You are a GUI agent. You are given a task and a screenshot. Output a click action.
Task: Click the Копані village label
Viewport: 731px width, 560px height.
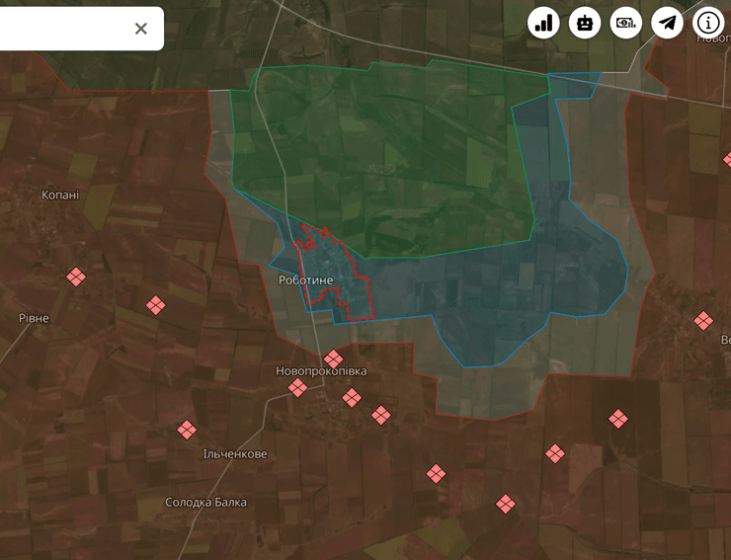pos(60,196)
